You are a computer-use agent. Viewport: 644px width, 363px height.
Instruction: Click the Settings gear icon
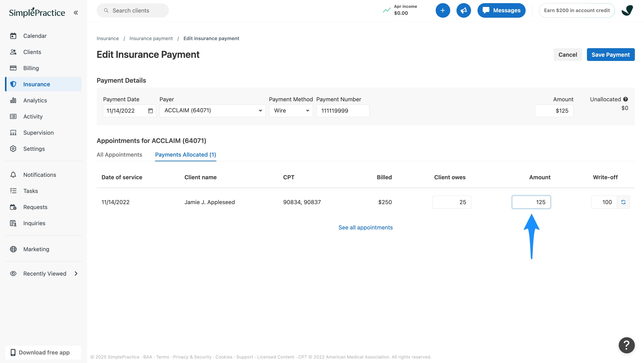(x=13, y=149)
